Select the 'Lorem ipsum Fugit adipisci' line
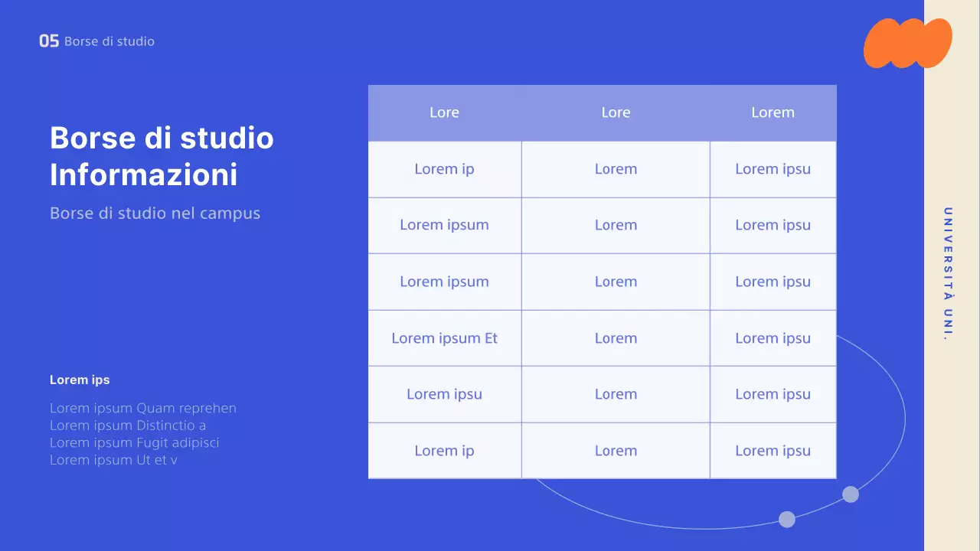This screenshot has width=980, height=551. [x=135, y=442]
